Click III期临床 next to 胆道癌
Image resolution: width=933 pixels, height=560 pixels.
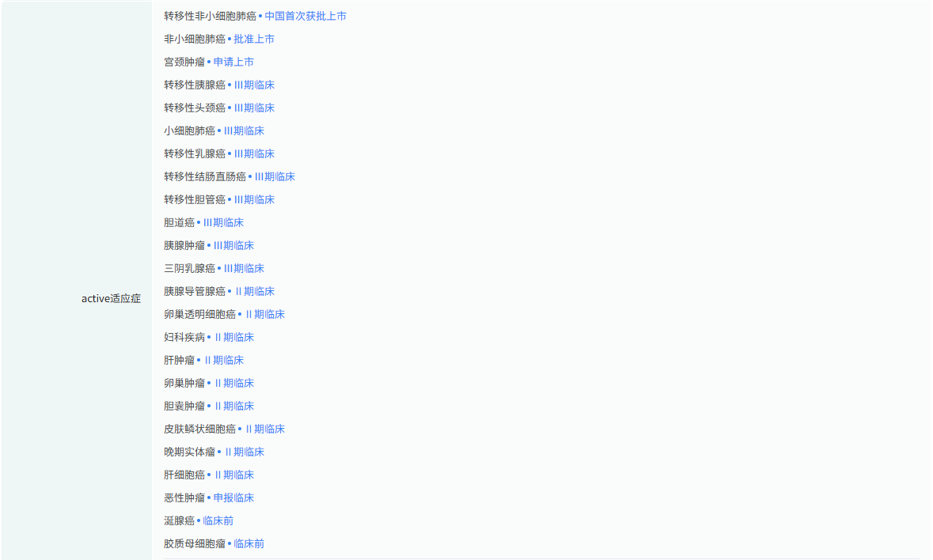[x=223, y=222]
